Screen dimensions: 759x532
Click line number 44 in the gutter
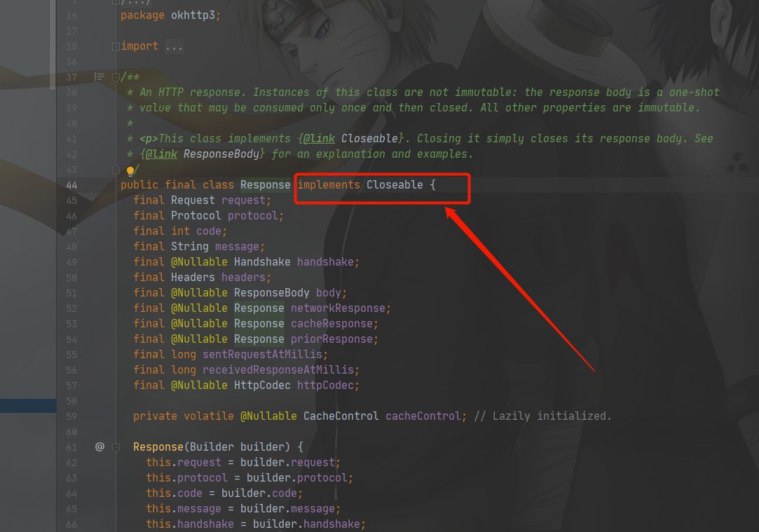(71, 186)
